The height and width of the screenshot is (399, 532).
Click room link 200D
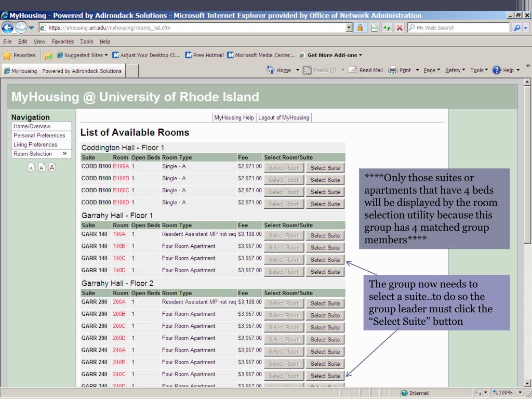pos(119,338)
